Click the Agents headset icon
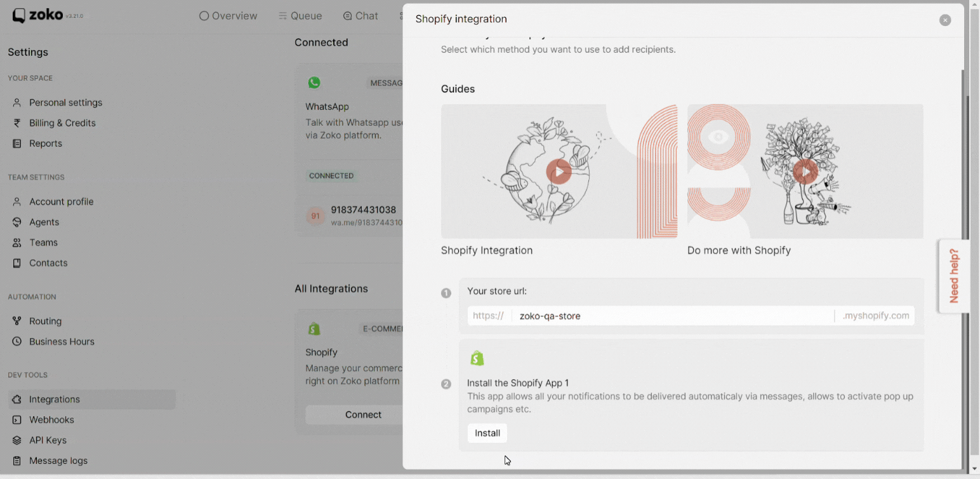Image resolution: width=980 pixels, height=479 pixels. tap(17, 222)
